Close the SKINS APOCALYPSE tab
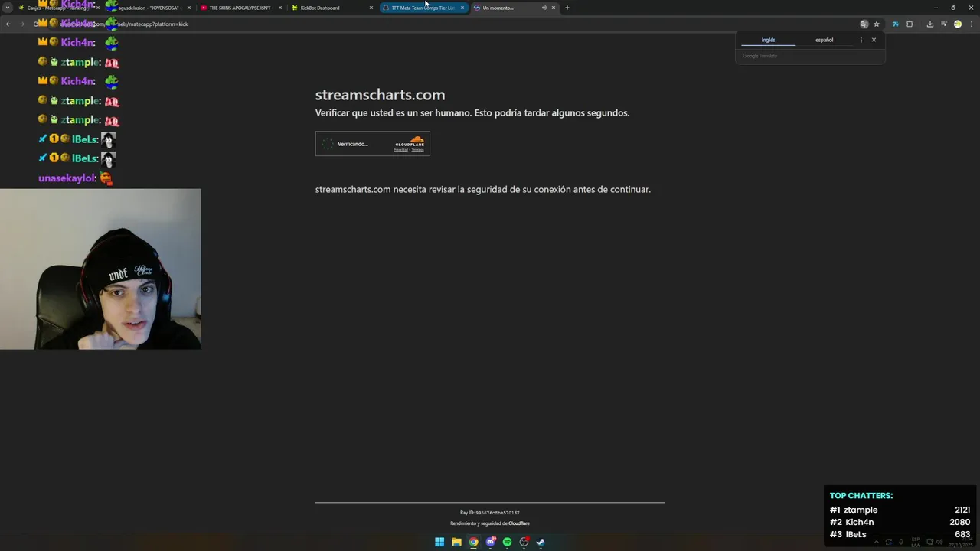Viewport: 980px width, 551px height. click(x=279, y=8)
